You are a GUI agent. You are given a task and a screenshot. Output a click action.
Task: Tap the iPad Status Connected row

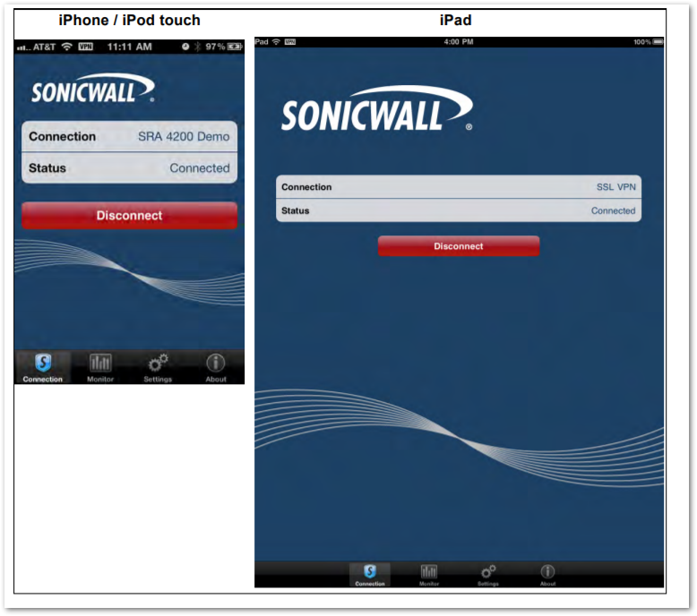point(458,211)
